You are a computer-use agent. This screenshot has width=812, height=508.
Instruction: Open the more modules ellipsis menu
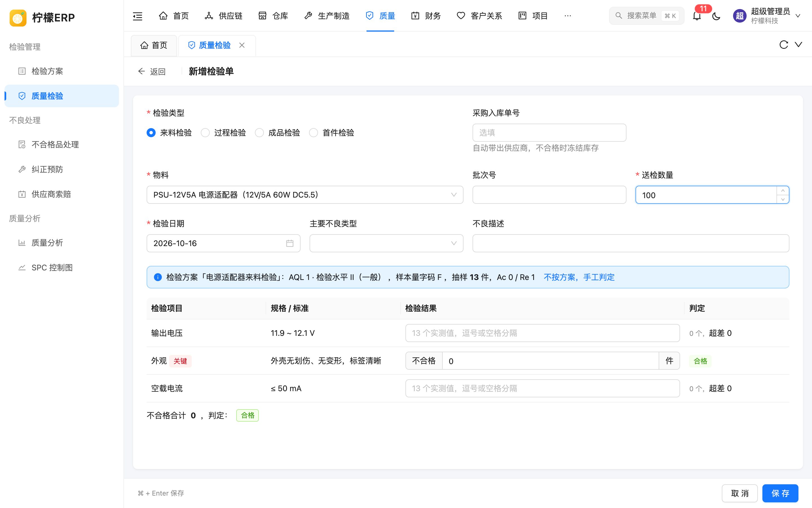click(568, 16)
